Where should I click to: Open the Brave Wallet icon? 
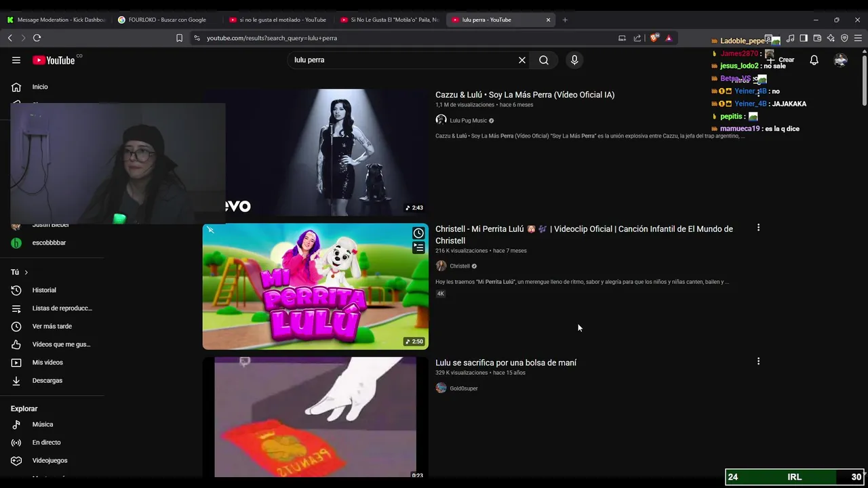tap(817, 38)
